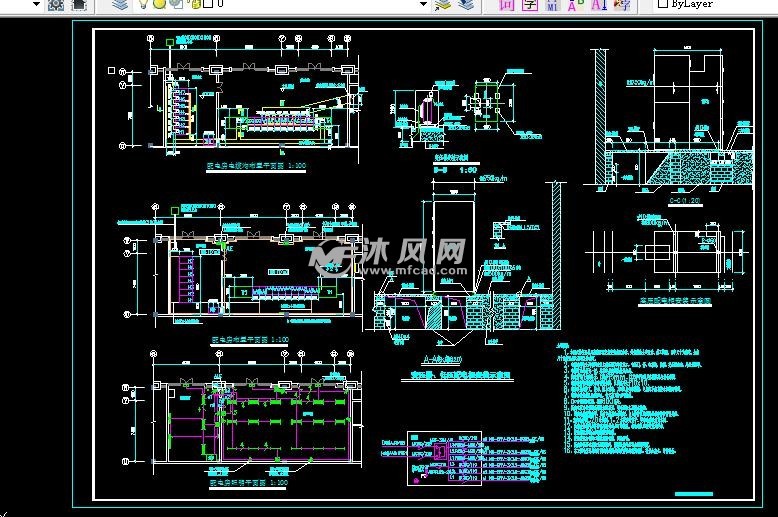Click the A-B text edit icon
The height and width of the screenshot is (517, 778).
click(576, 4)
